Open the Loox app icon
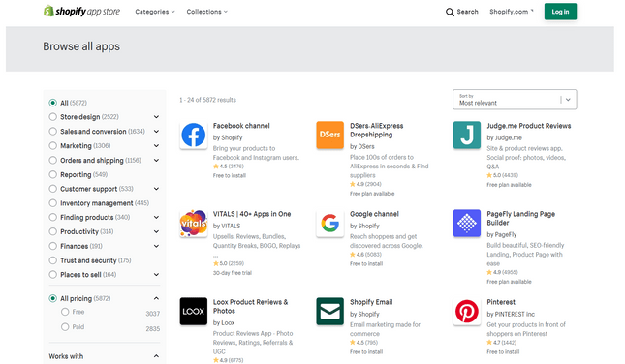 (194, 312)
